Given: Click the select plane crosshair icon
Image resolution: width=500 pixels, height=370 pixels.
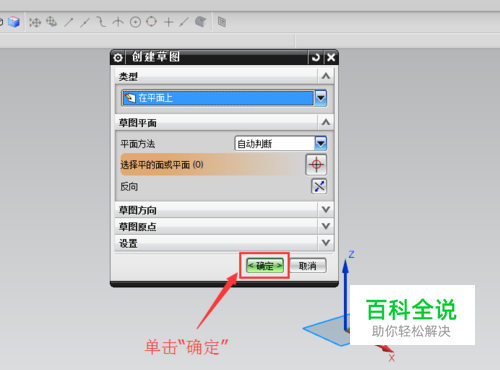Looking at the screenshot, I should point(316,164).
